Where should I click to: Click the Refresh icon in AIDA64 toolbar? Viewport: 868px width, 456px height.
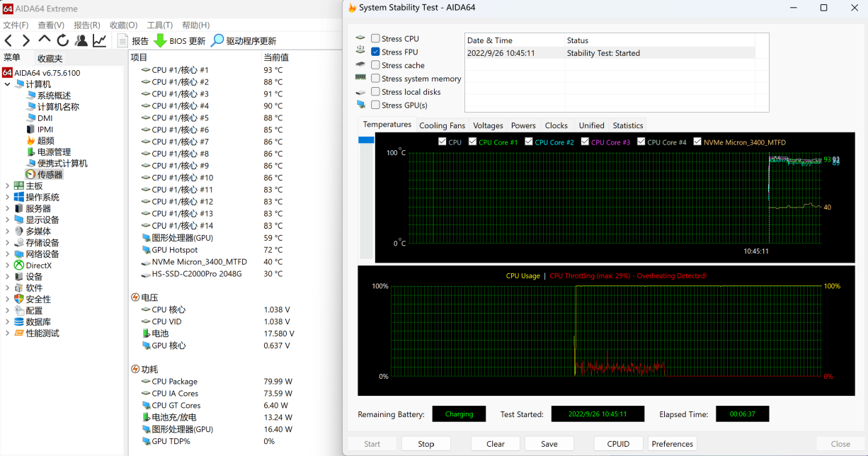coord(63,41)
